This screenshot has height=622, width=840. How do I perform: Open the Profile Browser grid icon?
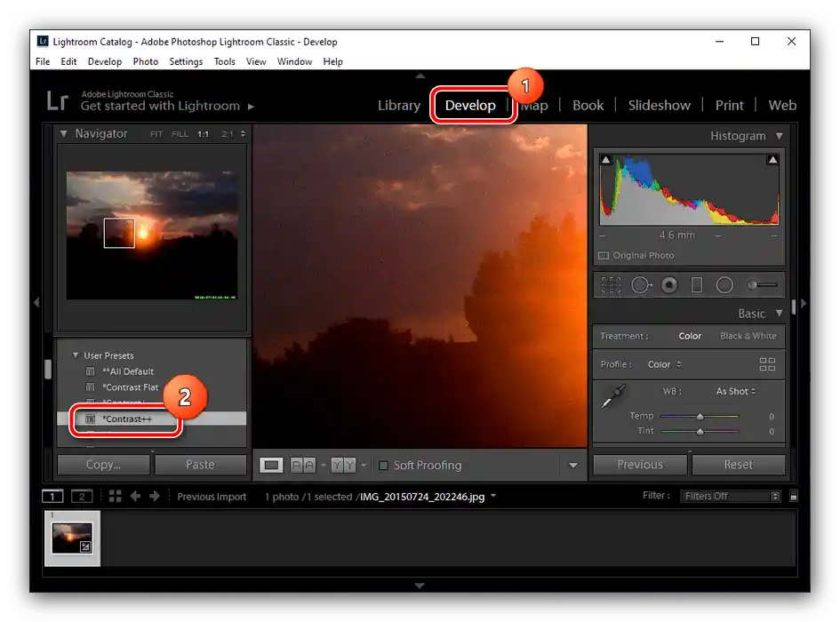click(x=767, y=364)
